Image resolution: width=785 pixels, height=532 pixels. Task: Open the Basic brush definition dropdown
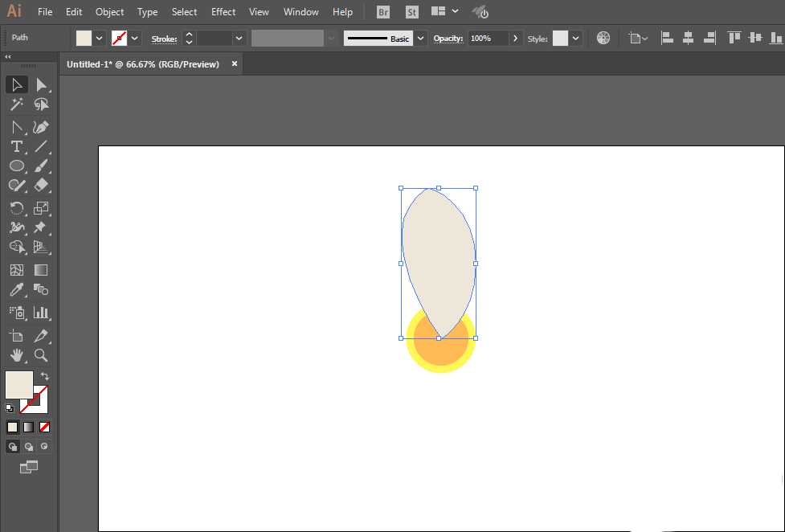coord(419,38)
